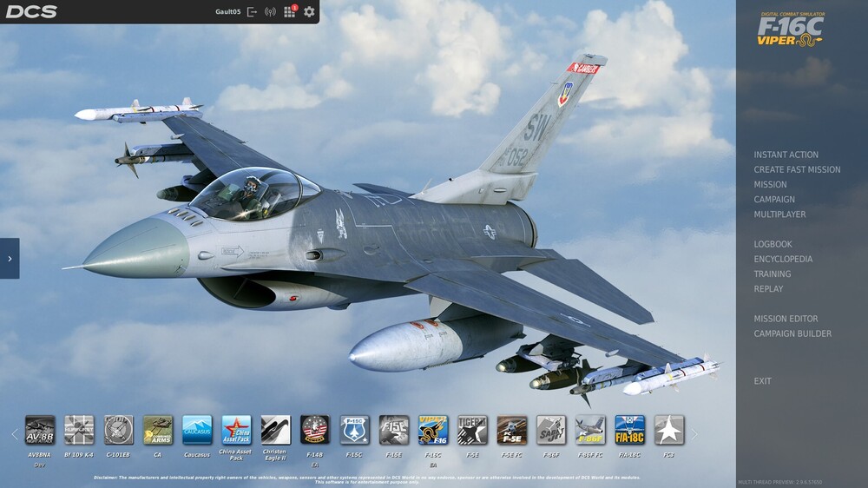
Task: Open REPLAY
Action: point(768,289)
